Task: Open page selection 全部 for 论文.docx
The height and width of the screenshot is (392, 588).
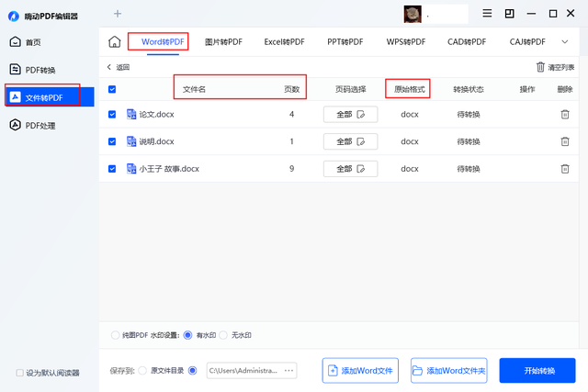Action: (x=350, y=115)
